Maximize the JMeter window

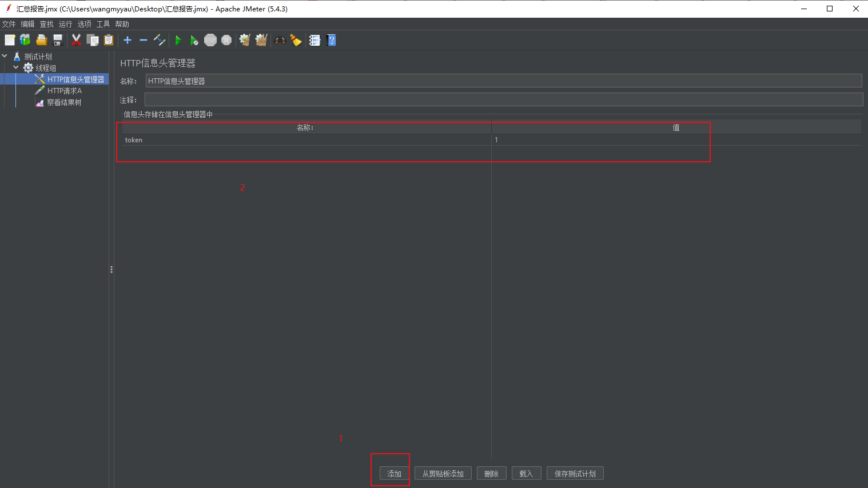point(830,9)
